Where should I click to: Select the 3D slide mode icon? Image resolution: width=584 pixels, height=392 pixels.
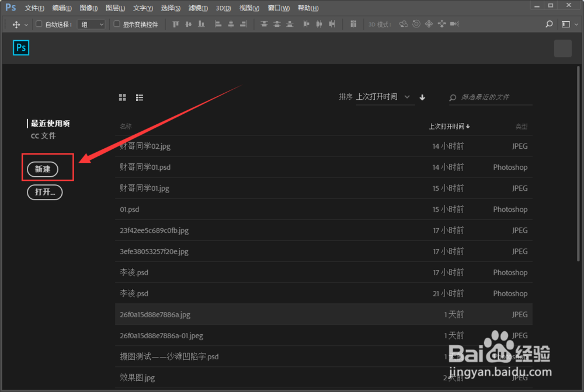tap(442, 24)
